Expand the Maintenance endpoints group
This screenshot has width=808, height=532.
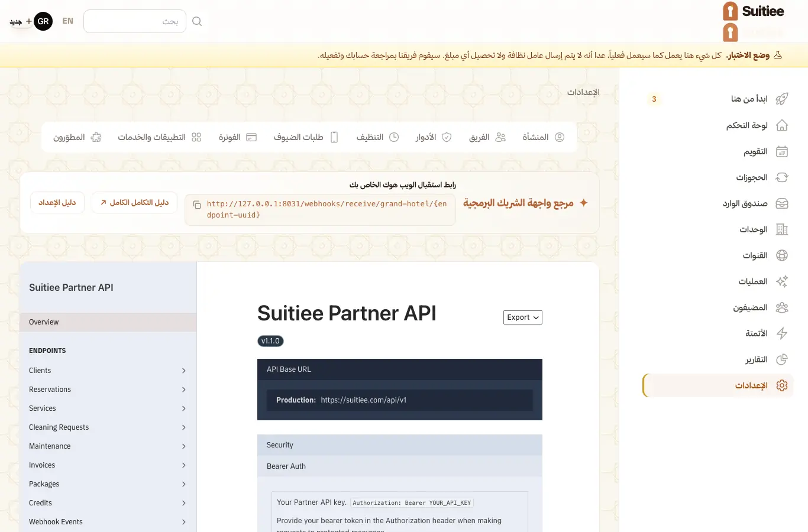coord(108,446)
